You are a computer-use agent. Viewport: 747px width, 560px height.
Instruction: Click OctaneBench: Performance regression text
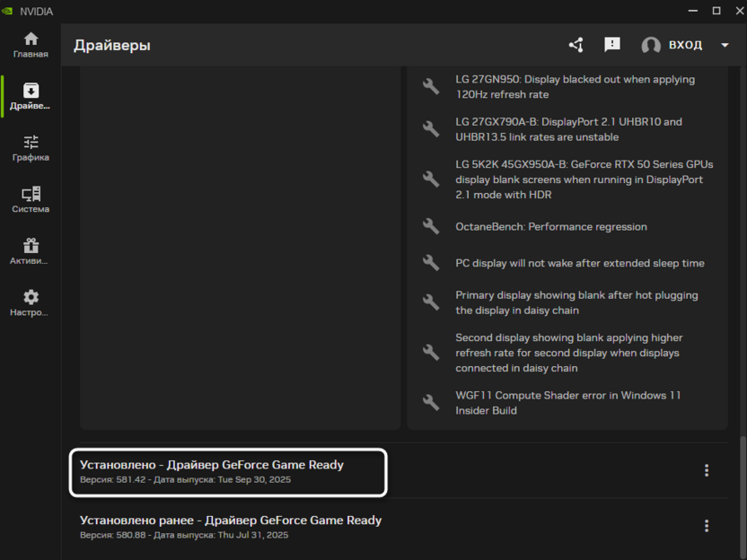pyautogui.click(x=551, y=227)
